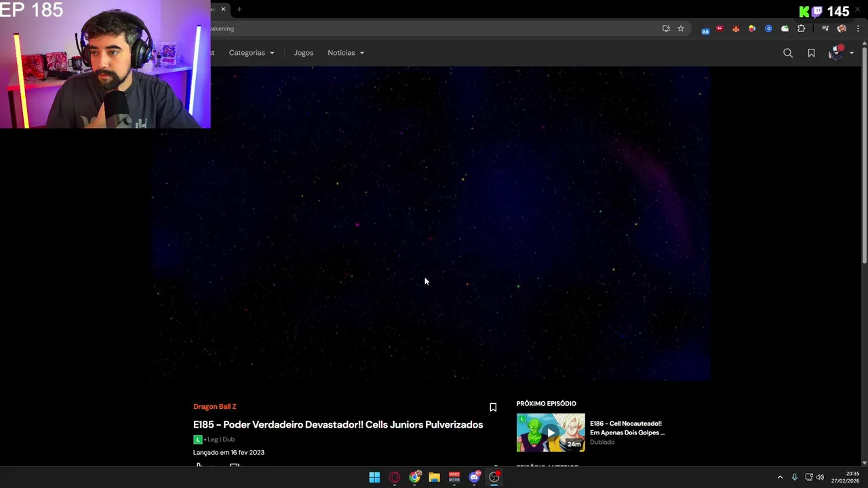Click the 'PRÓXIMO EPISÓDIO' heading

[x=546, y=404]
